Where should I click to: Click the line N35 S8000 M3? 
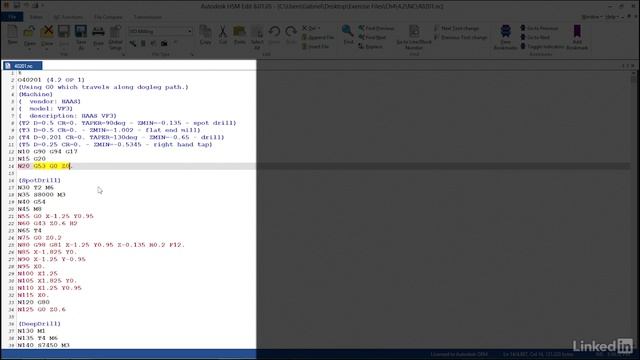click(41, 195)
